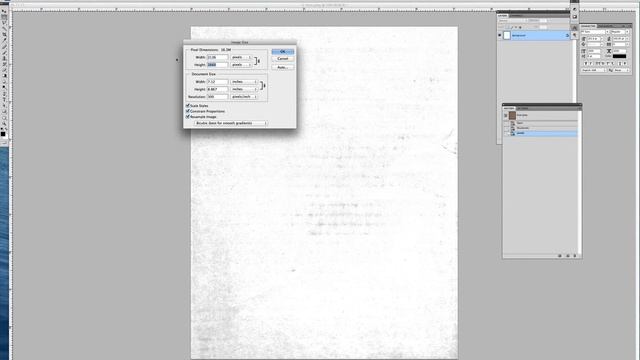Select the Crop tool
Viewport: 640px width, 360px height.
coord(4,34)
